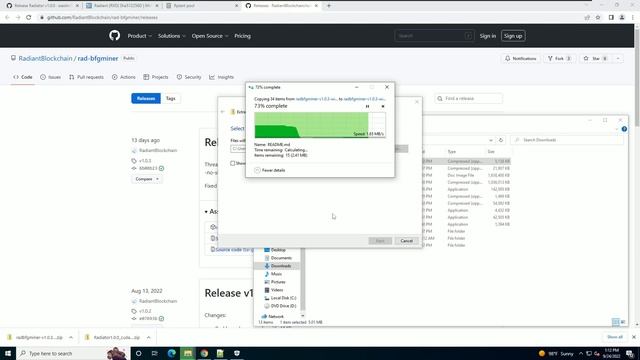Click Cancel in the Extract dialog
Screen dimensions: 640x360
[x=406, y=241]
